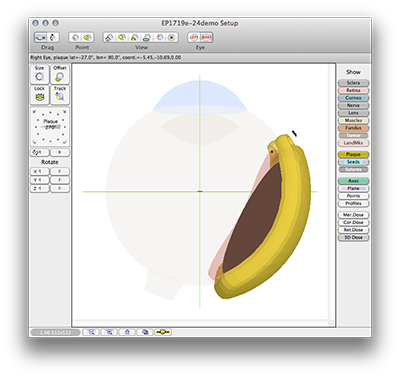Toggle Plaque visibility in Show panel
The width and height of the screenshot is (400, 377).
pos(353,154)
